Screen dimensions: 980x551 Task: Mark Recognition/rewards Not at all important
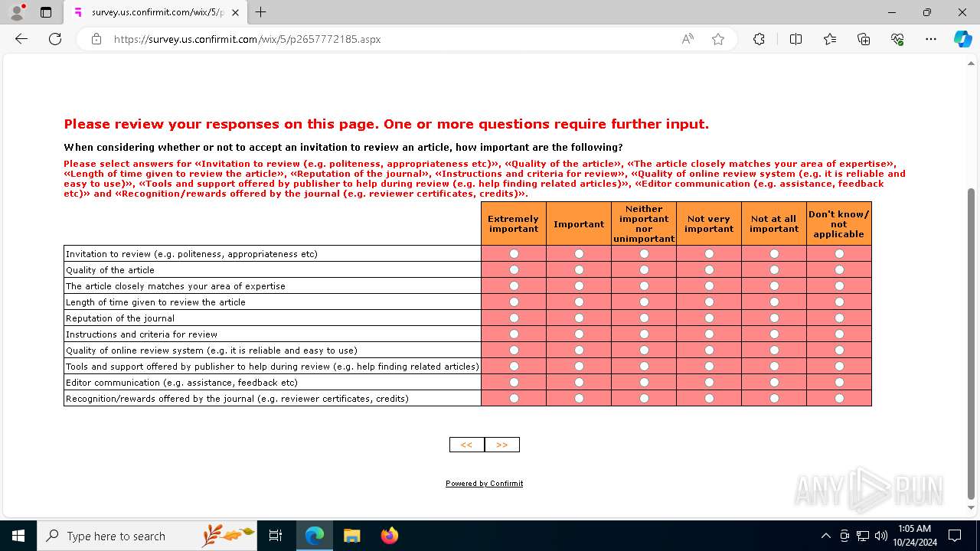coord(774,398)
